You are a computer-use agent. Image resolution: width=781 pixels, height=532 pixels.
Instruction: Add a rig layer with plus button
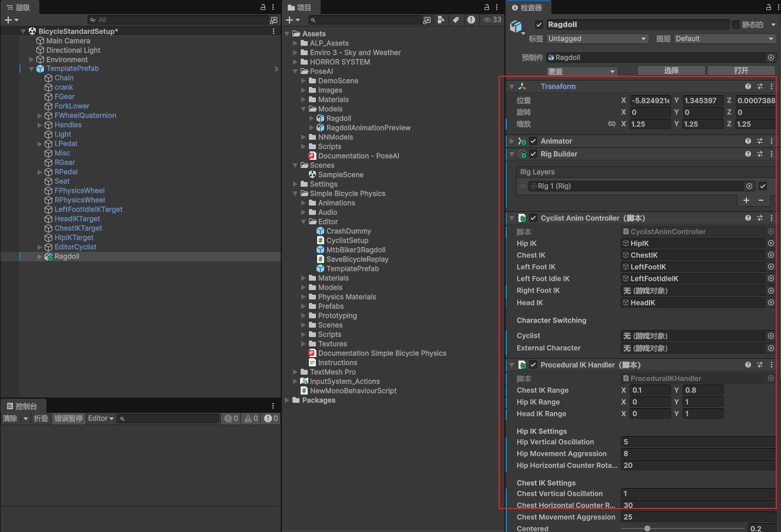pyautogui.click(x=746, y=200)
